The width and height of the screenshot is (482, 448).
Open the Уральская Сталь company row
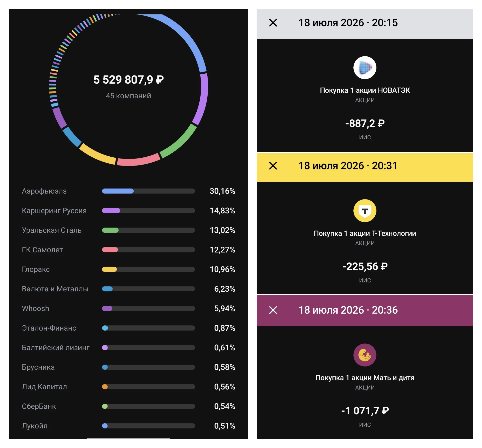(x=129, y=230)
